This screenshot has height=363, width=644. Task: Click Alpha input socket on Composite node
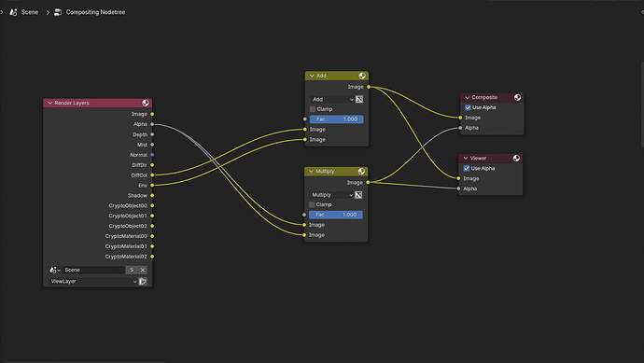point(460,128)
